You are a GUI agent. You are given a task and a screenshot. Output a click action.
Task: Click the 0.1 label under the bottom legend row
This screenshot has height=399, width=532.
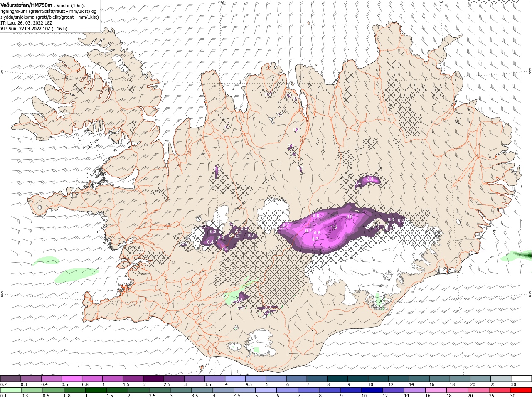pos(3,396)
